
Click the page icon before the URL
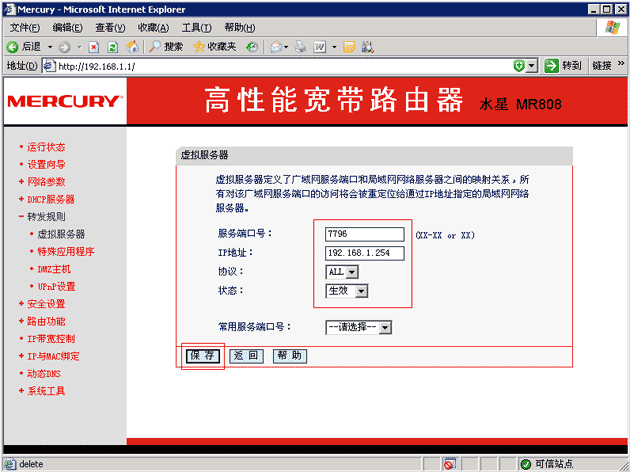pyautogui.click(x=49, y=66)
